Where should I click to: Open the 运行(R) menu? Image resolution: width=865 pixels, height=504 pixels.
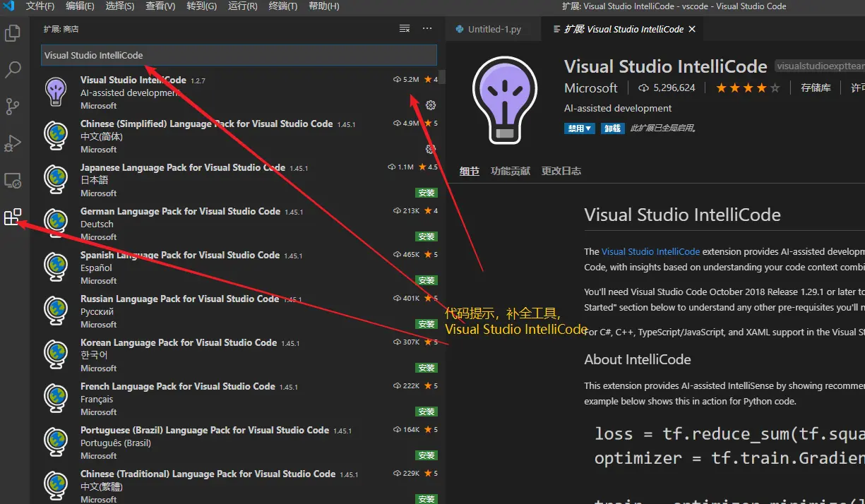(x=243, y=6)
